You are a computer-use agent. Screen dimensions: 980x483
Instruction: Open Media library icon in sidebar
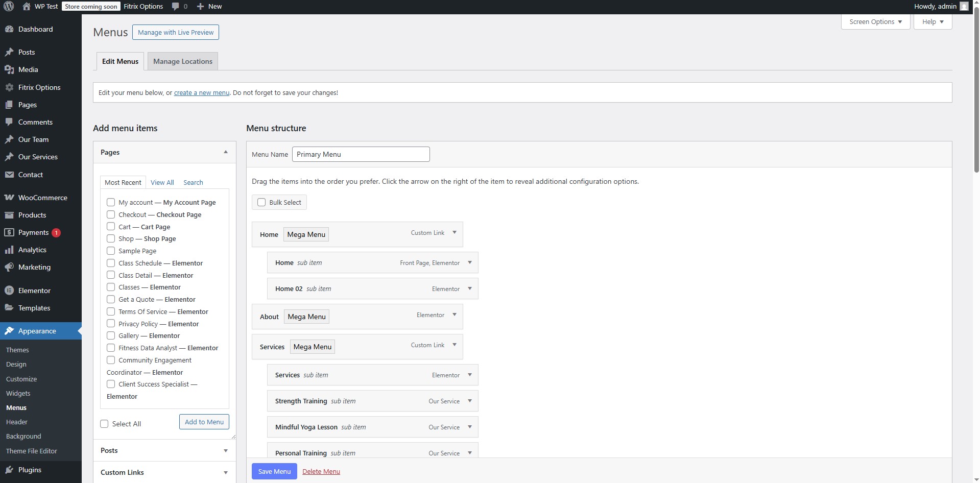tap(9, 70)
